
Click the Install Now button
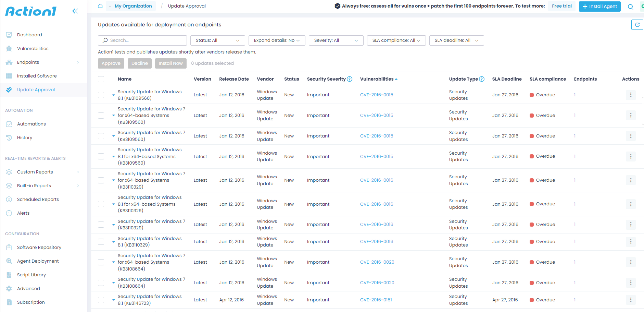pyautogui.click(x=171, y=63)
